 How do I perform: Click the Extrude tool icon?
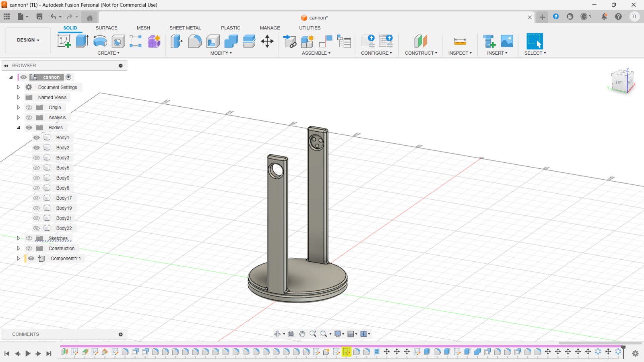click(x=82, y=41)
